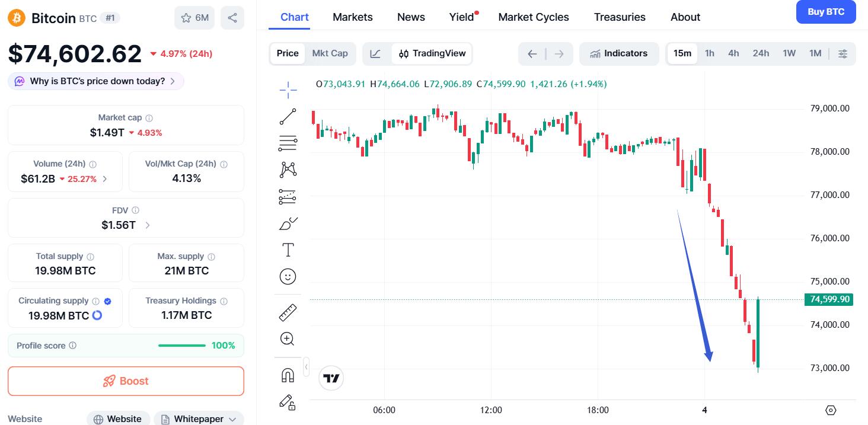The image size is (868, 425).
Task: Click the Buy BTC button
Action: click(825, 12)
